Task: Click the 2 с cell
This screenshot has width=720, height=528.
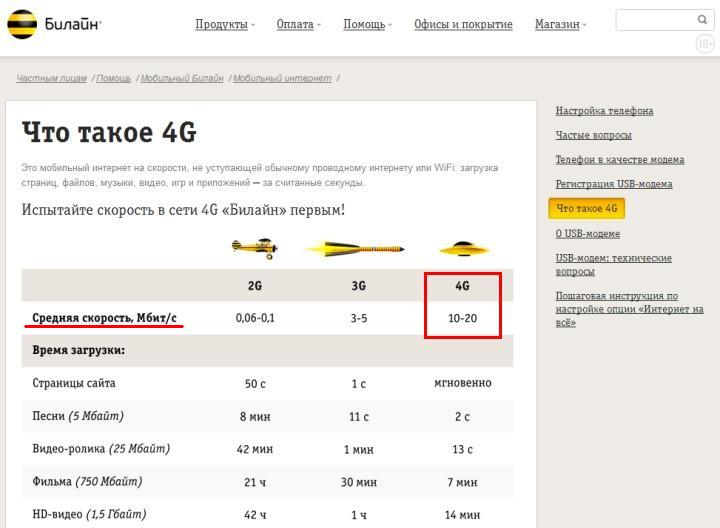Action: (462, 416)
